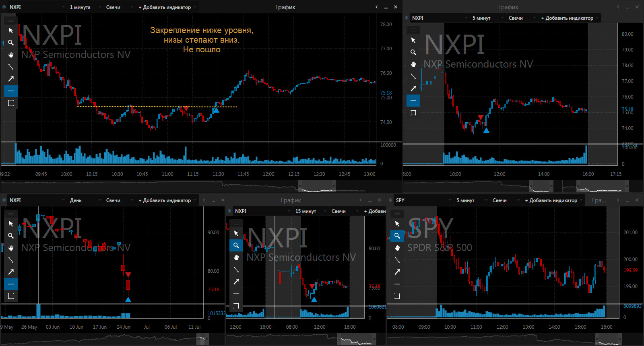Click navigator slider below 1-minute chart
644x346 pixels.
pyautogui.click(x=317, y=187)
